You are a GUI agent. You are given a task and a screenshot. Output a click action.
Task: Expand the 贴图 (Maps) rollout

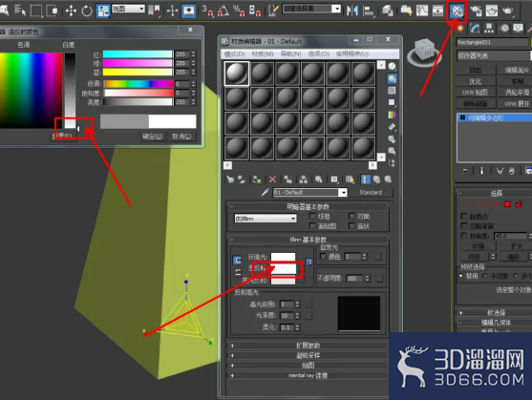[308, 366]
